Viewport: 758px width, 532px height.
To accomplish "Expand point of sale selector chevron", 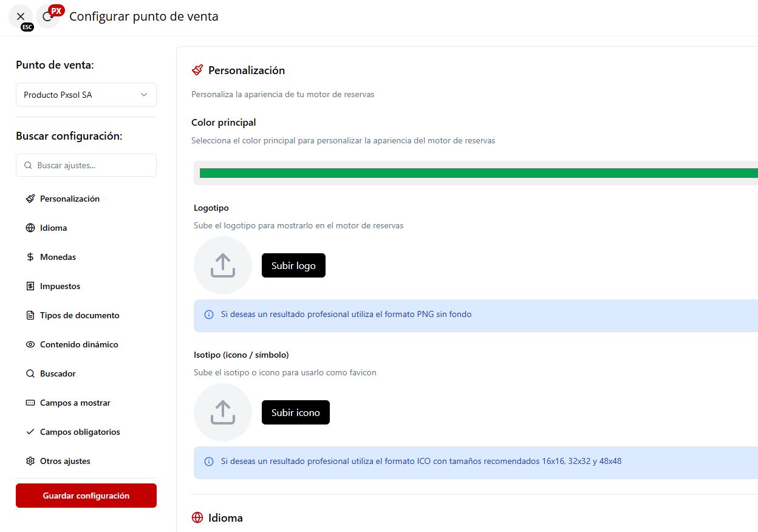I will tap(144, 95).
